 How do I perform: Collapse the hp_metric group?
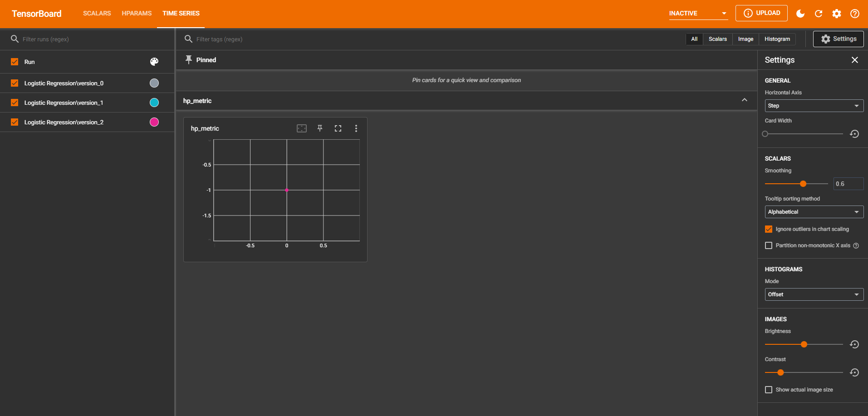tap(745, 100)
